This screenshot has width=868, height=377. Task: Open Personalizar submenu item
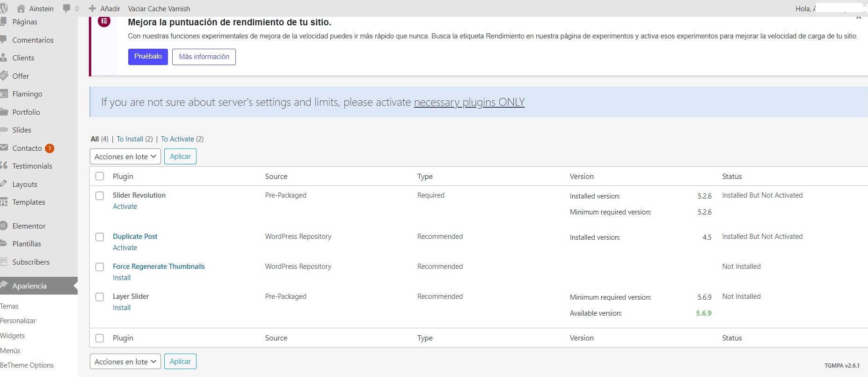[18, 321]
